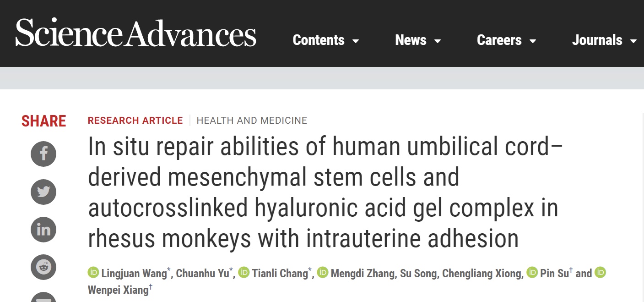The height and width of the screenshot is (302, 644).
Task: Select author name Su Song
Action: click(x=419, y=274)
